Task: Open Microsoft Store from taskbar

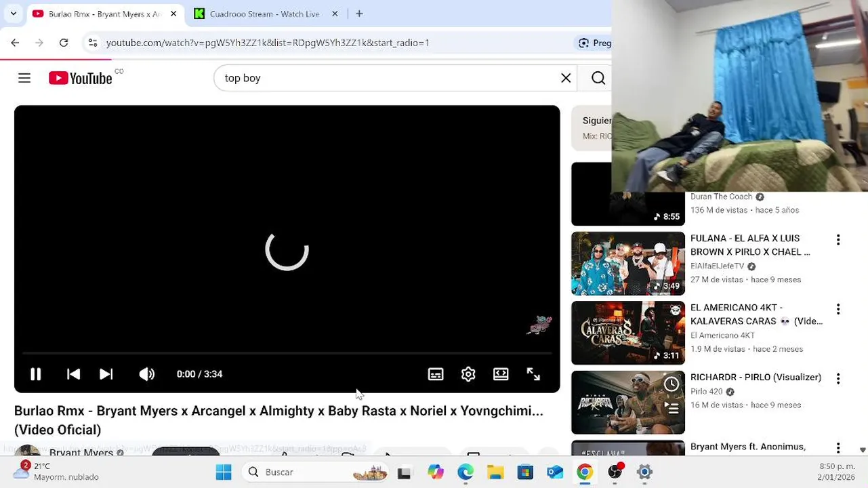Action: 525,472
